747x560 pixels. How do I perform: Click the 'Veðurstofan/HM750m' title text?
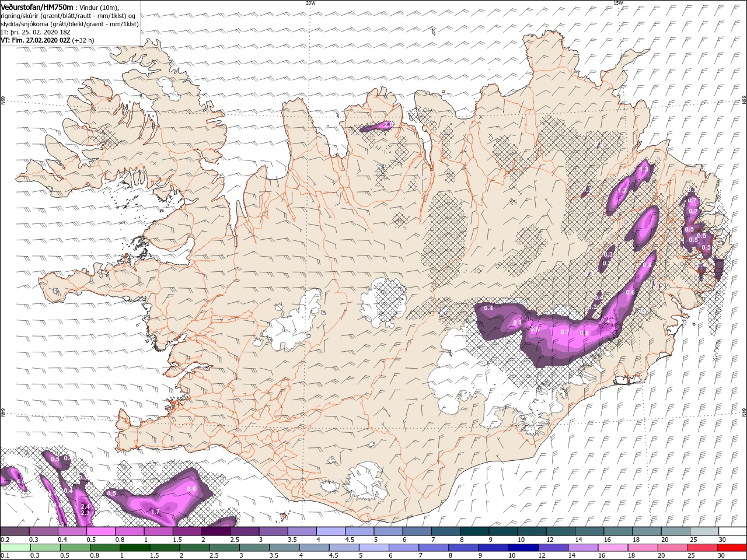[37, 6]
